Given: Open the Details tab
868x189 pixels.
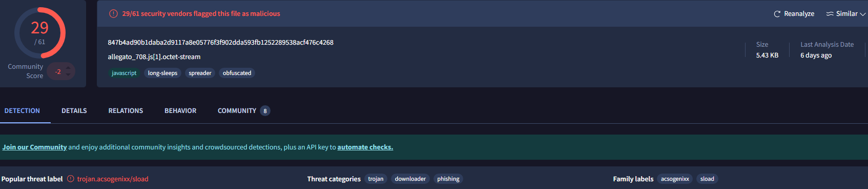Looking at the screenshot, I should click(74, 111).
